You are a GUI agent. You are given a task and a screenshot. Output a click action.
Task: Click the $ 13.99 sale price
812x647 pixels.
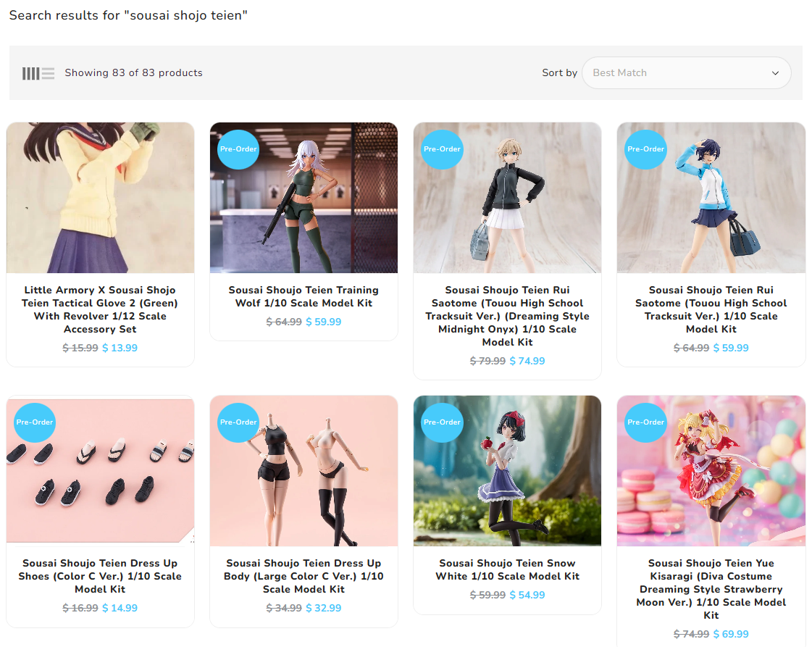(120, 348)
